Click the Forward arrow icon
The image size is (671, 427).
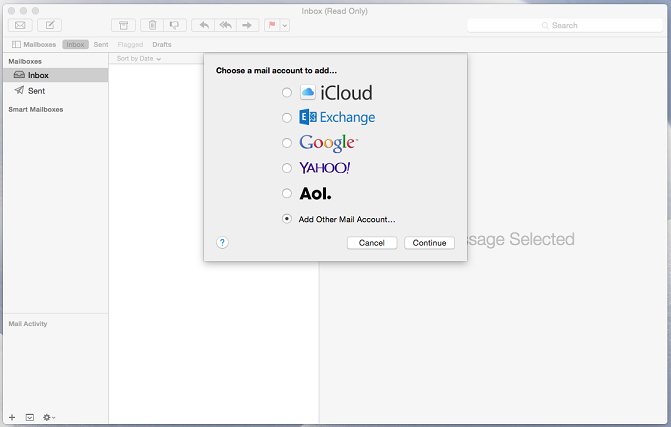248,25
